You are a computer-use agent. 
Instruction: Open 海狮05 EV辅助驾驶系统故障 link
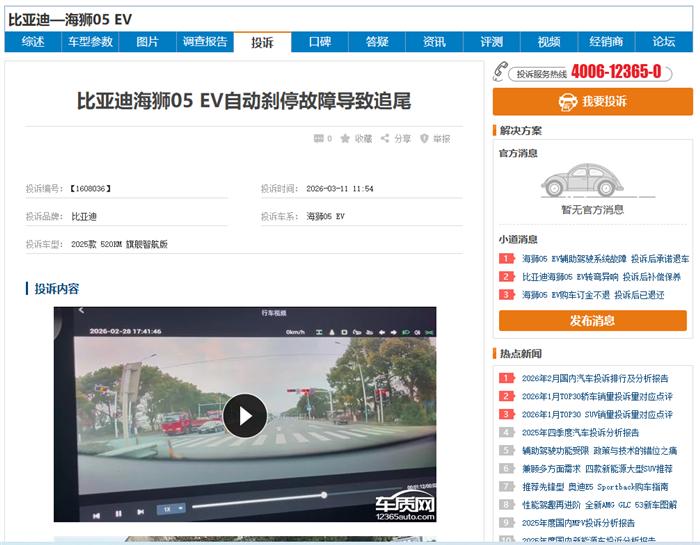coord(567,259)
